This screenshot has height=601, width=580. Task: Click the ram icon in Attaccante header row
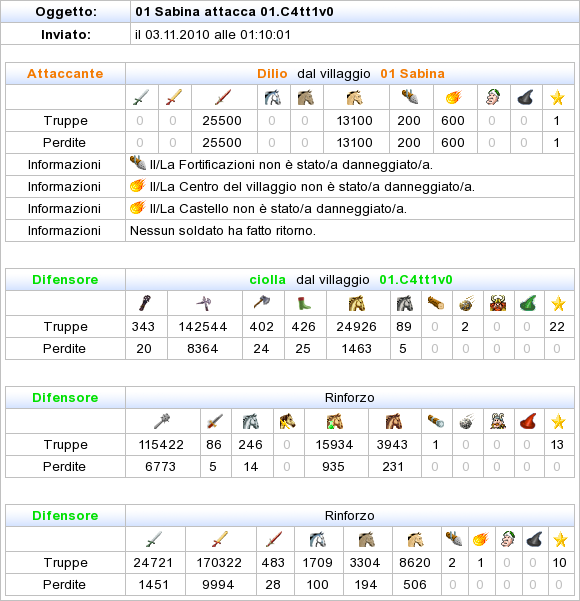tap(411, 97)
